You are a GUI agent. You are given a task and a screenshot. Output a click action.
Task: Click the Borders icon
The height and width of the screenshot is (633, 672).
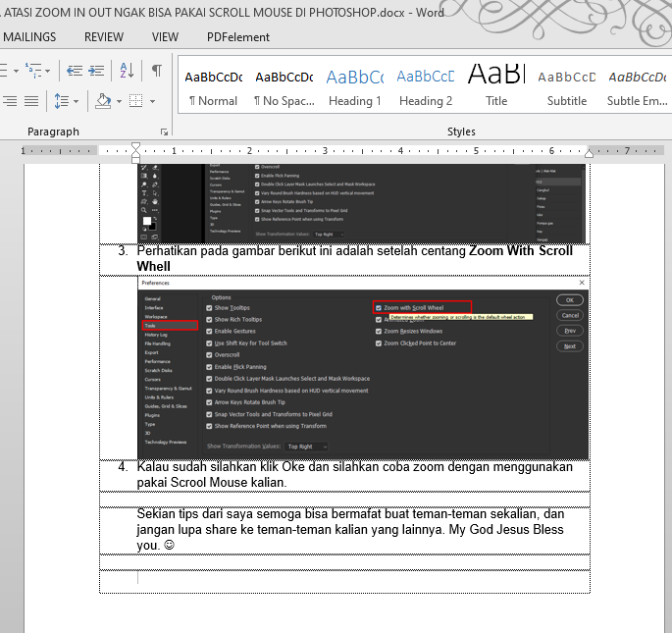(135, 101)
